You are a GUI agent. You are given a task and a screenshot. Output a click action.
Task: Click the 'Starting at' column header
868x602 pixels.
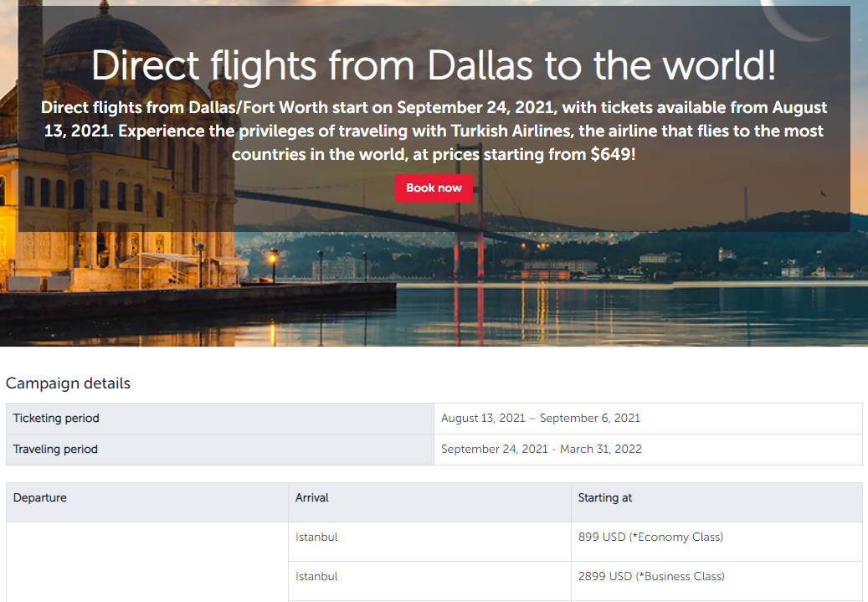pos(716,502)
